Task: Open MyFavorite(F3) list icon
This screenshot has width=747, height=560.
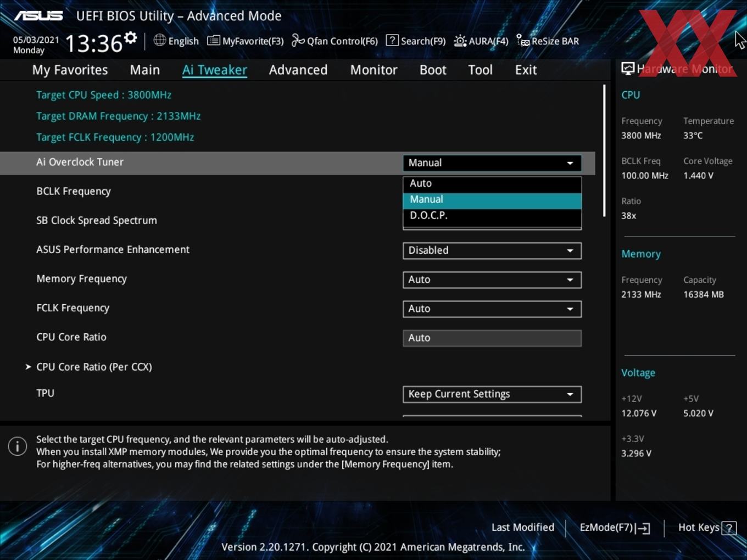Action: click(214, 41)
